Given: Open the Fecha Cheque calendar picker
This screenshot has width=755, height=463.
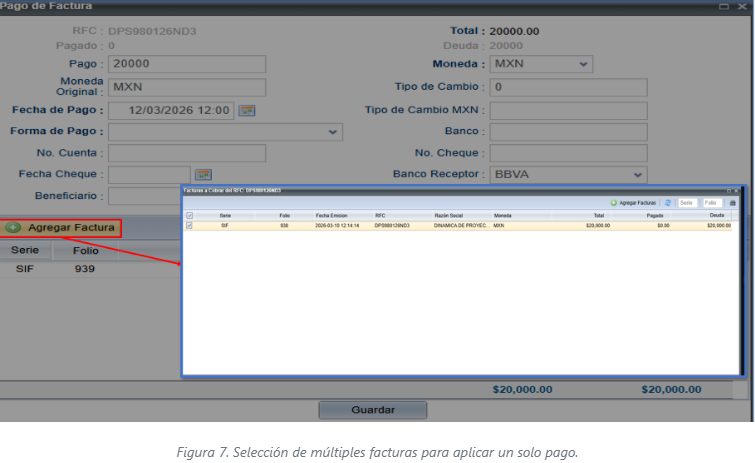Looking at the screenshot, I should (x=203, y=174).
